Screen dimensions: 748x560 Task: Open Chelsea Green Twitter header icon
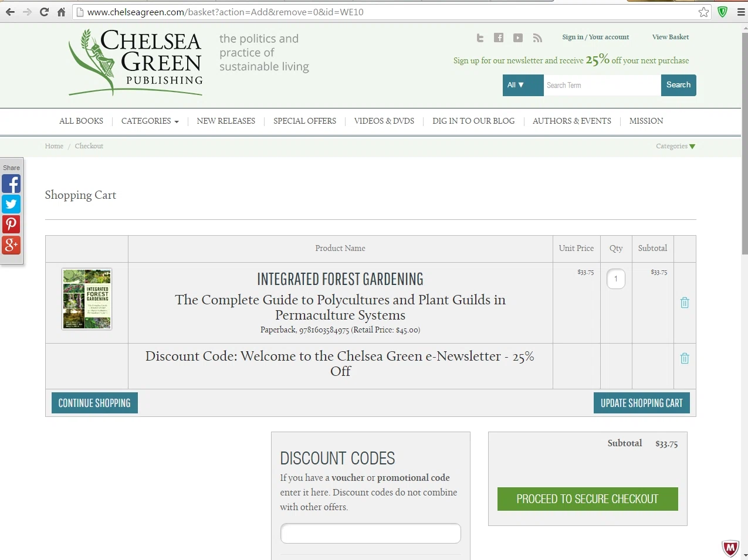coord(480,38)
